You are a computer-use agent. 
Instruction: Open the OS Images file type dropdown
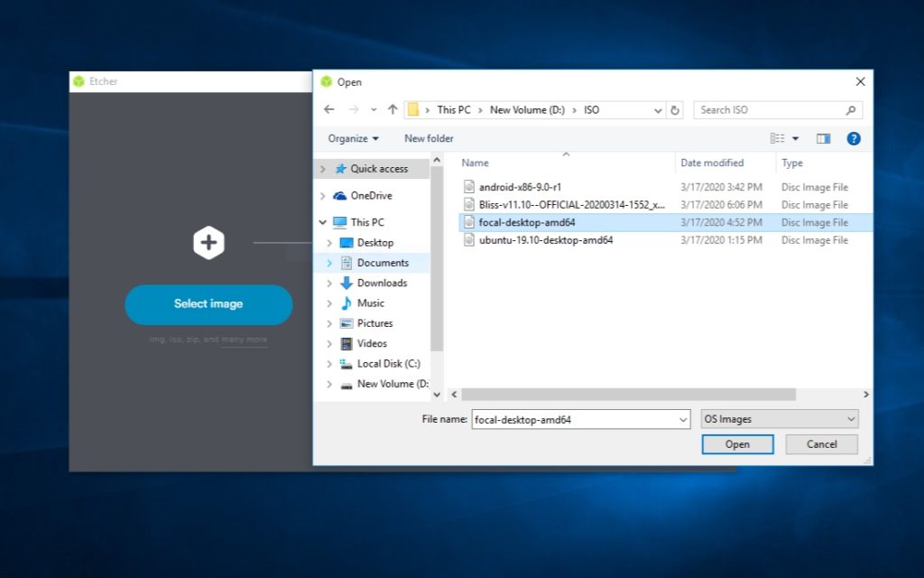[779, 419]
